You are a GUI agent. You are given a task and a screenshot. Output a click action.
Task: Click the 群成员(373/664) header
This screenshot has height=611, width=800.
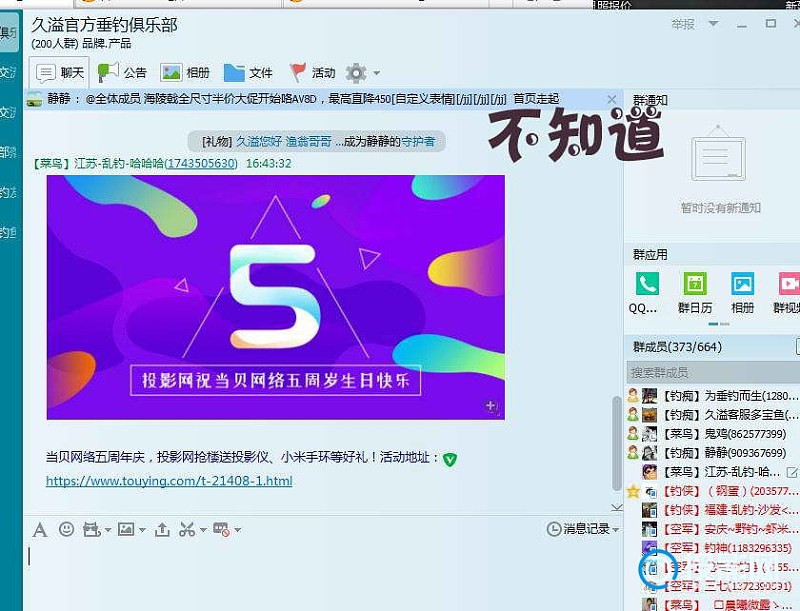click(x=678, y=347)
